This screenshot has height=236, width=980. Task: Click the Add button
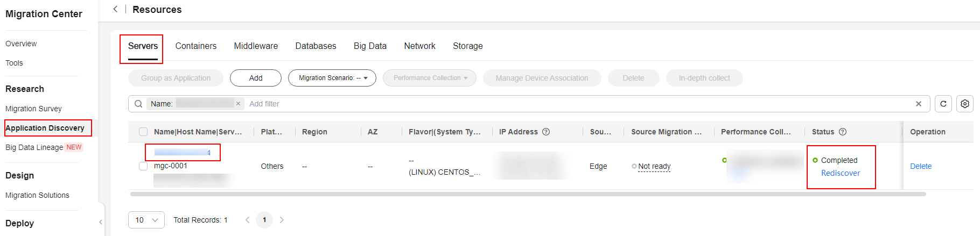click(256, 78)
